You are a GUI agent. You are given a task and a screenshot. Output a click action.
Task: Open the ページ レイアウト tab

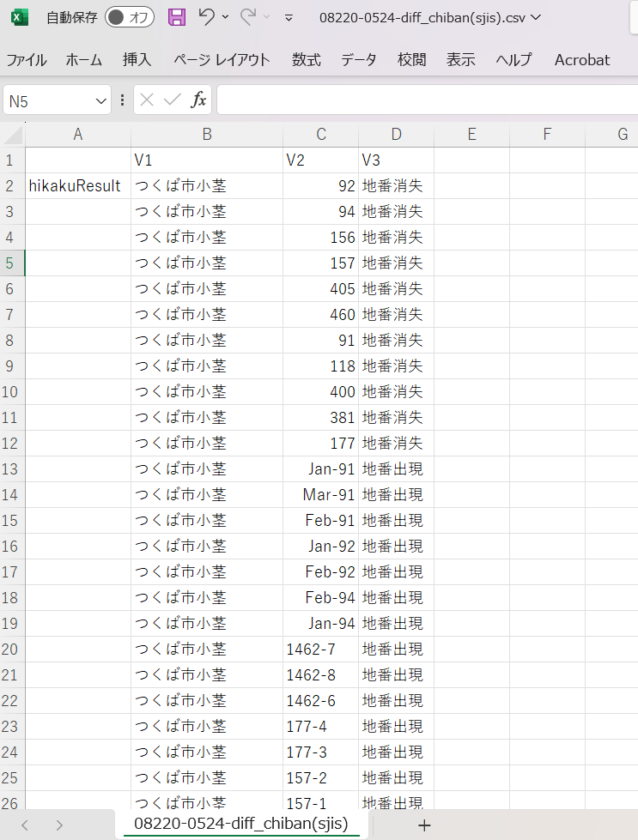point(222,59)
